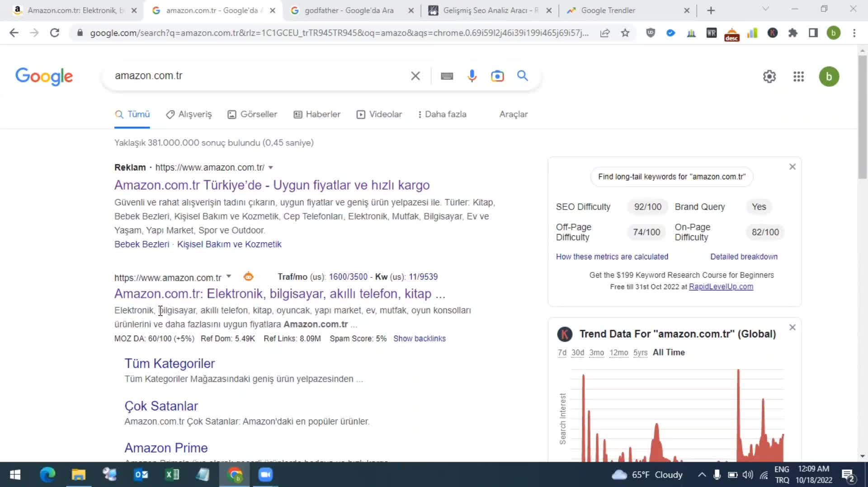Close the Trend Data widget
This screenshot has width=868, height=487.
click(793, 328)
